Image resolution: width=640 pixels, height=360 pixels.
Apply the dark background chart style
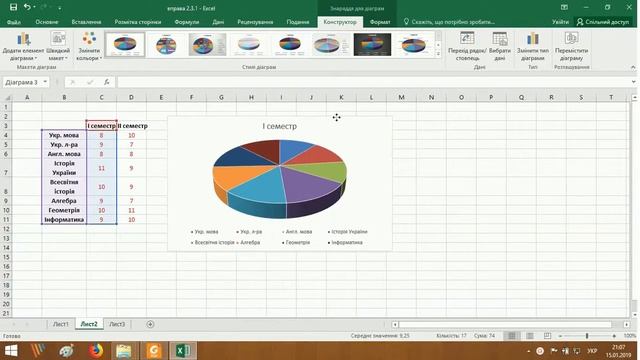click(x=372, y=44)
